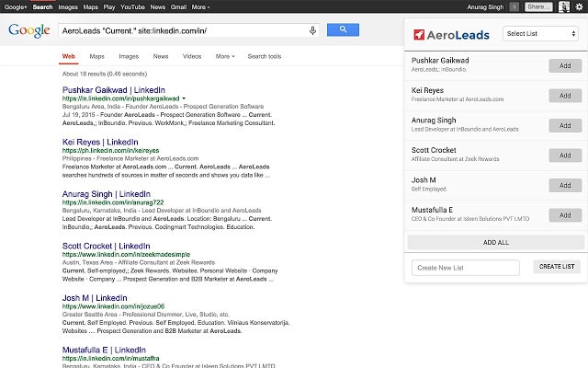Open the arrow beside pushkargaikwad URL
588x368 pixels.
tap(184, 98)
